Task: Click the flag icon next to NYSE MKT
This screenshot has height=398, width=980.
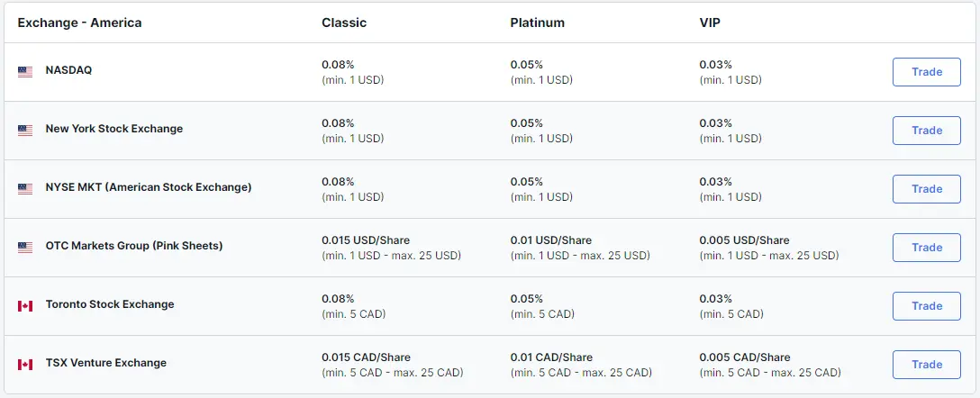Action: click(25, 189)
